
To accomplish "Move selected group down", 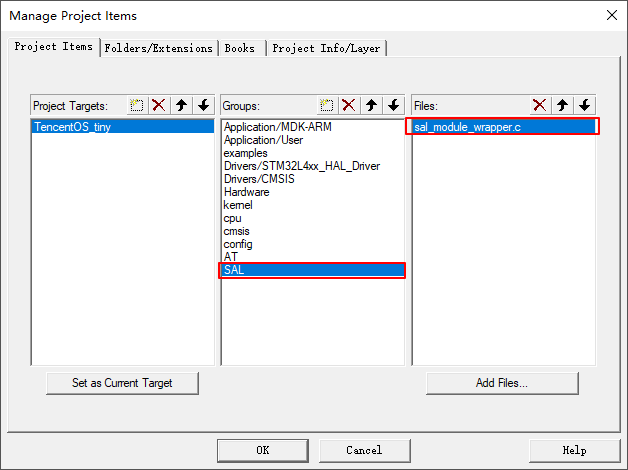I will (394, 106).
